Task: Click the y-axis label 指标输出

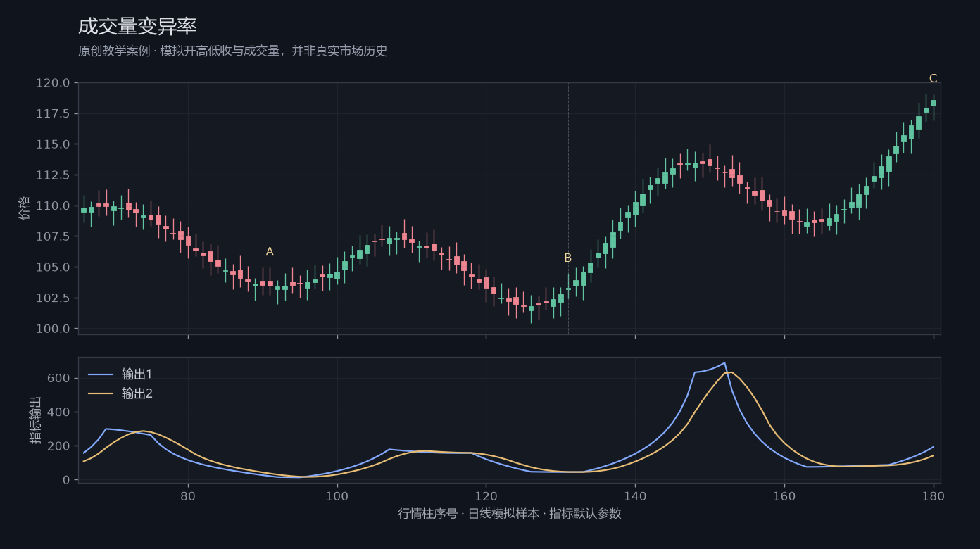Action: click(x=35, y=420)
